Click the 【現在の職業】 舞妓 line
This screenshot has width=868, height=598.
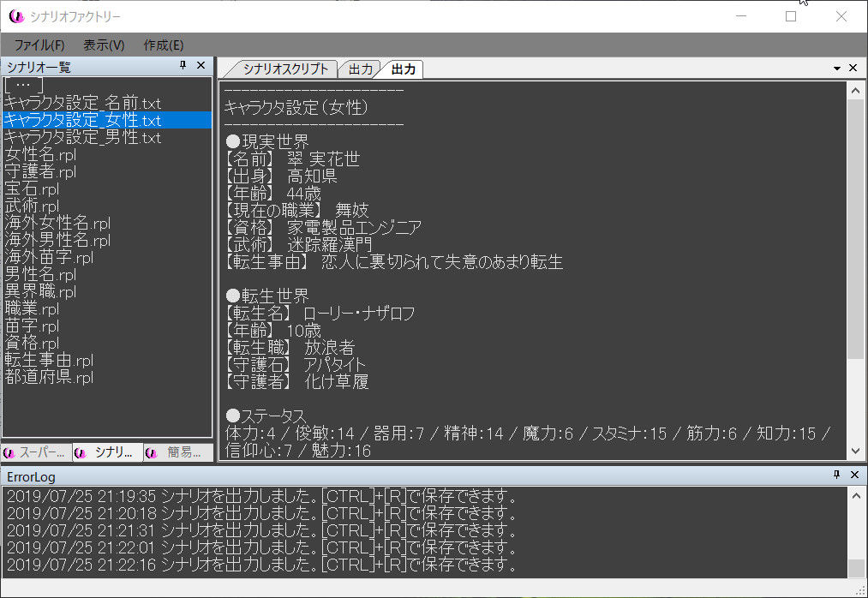296,211
